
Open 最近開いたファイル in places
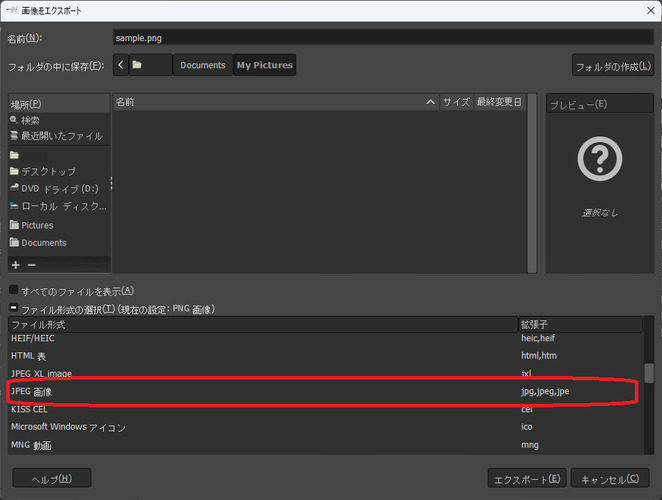(59, 136)
